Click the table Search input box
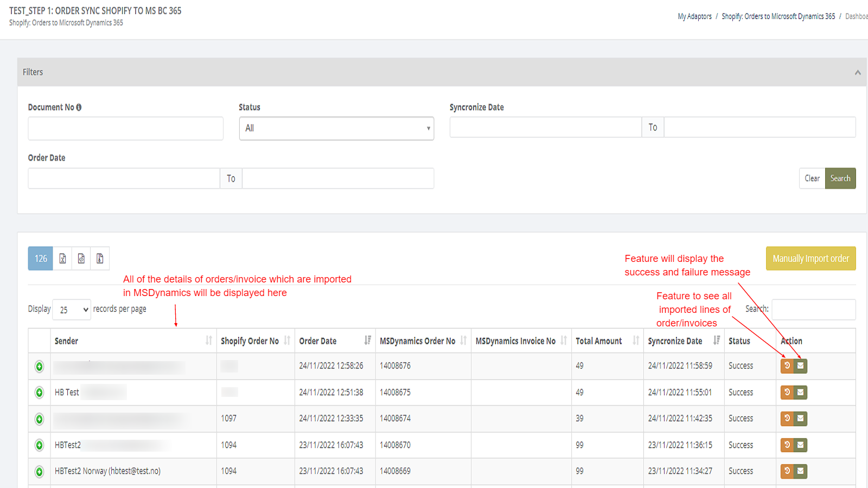 click(x=814, y=310)
